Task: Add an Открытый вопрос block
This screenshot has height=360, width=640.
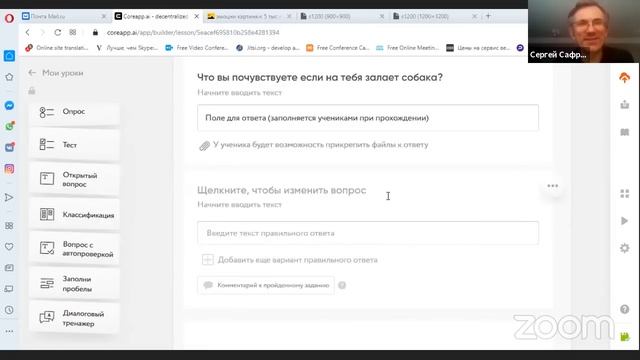Action: (x=74, y=180)
